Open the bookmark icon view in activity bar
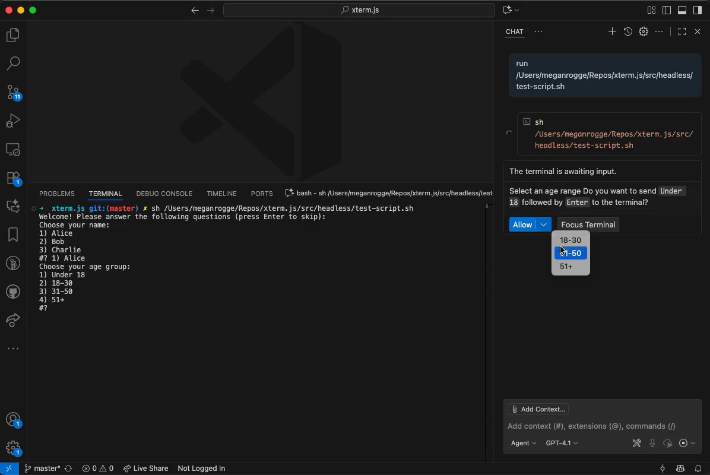 [13, 235]
